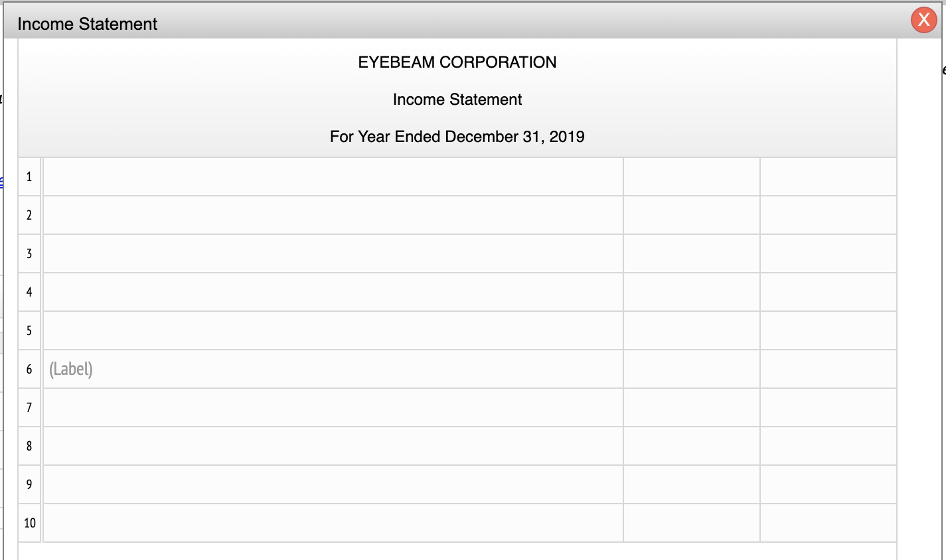Image resolution: width=946 pixels, height=560 pixels.
Task: Select the label field in row 1
Action: coord(333,177)
